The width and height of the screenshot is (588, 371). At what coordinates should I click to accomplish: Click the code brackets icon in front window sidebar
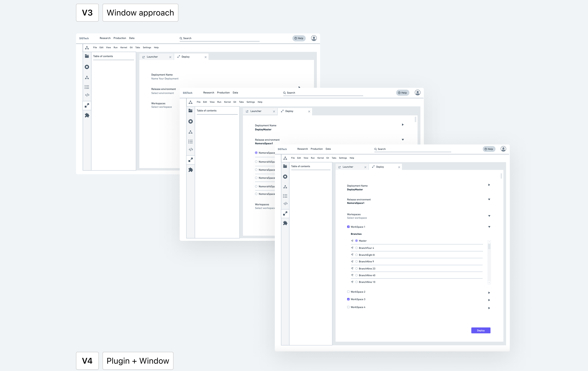pos(285,204)
